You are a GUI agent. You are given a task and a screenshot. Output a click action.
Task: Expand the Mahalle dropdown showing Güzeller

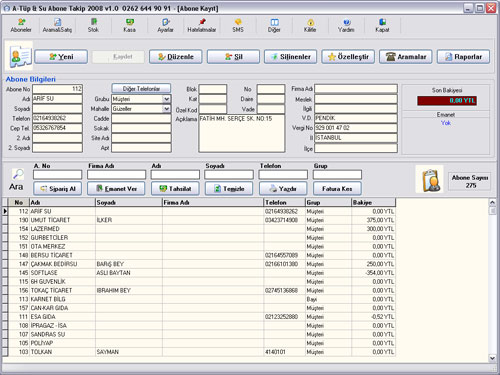pos(166,109)
